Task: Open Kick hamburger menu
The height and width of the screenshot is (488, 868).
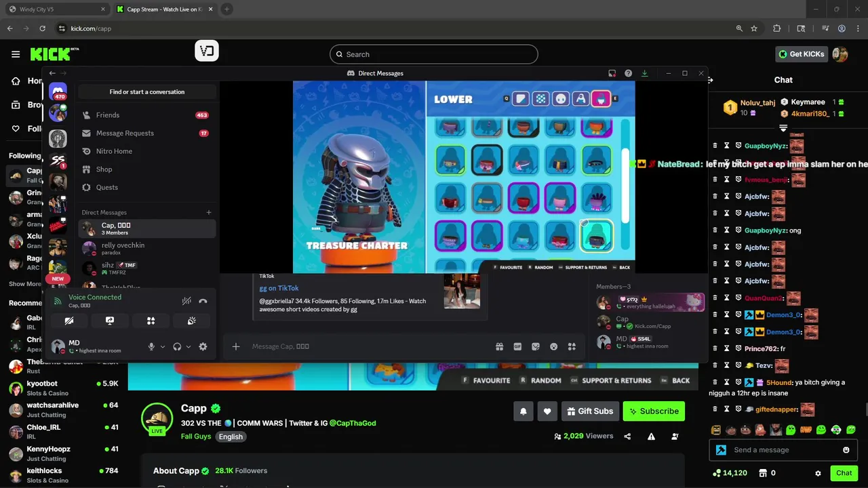Action: pyautogui.click(x=16, y=54)
